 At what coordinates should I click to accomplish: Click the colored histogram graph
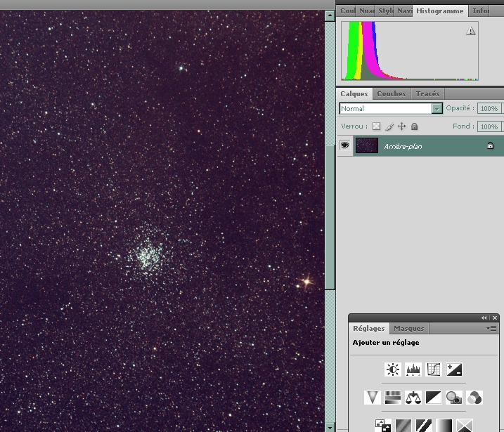410,51
